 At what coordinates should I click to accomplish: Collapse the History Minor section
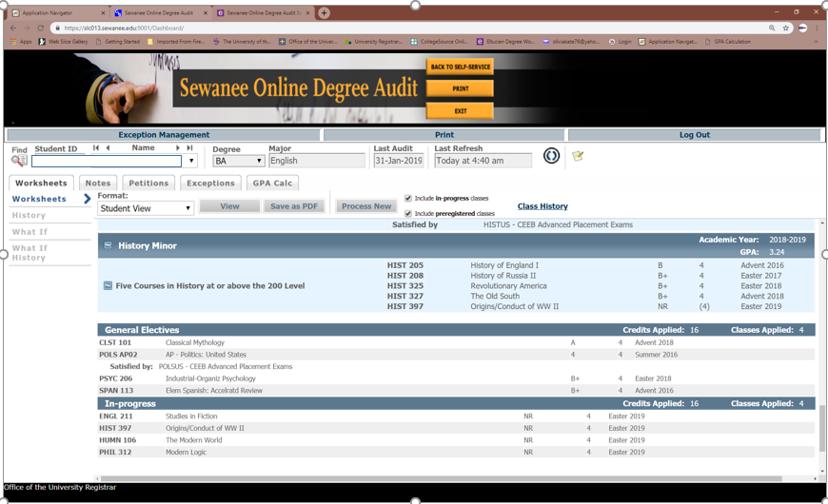(x=108, y=245)
